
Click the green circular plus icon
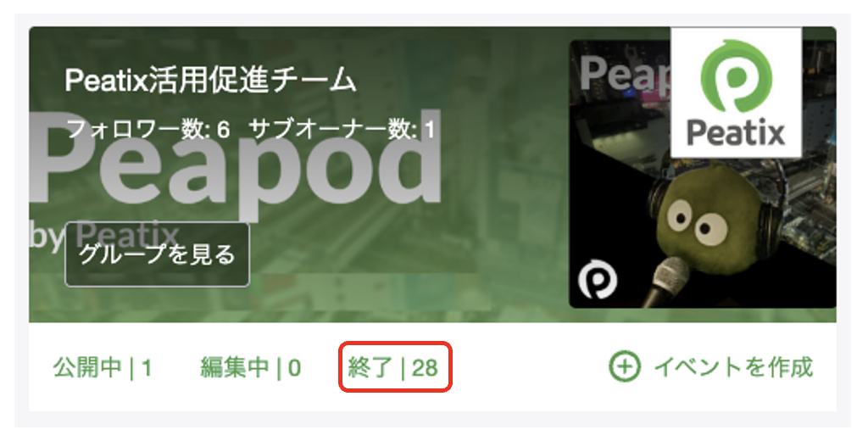(625, 366)
